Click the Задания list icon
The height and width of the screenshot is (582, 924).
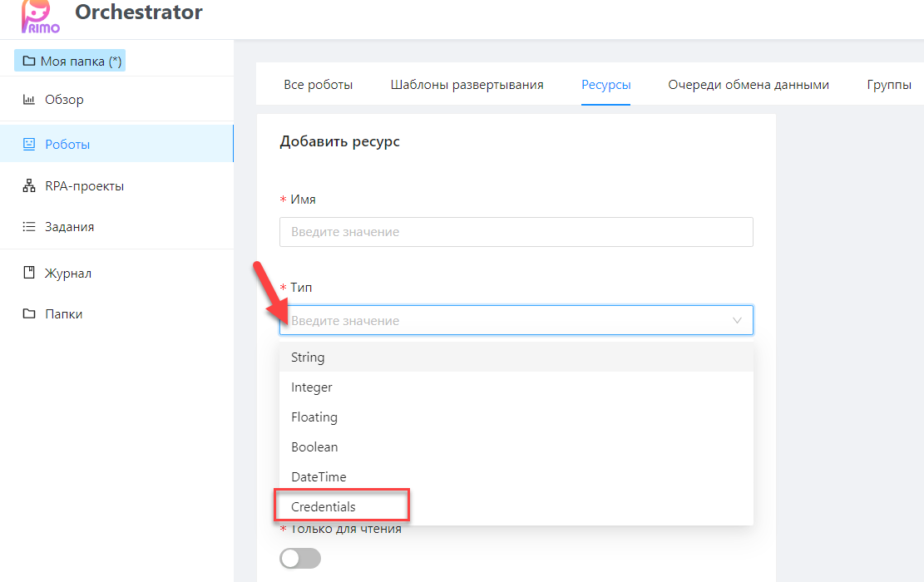pyautogui.click(x=29, y=227)
